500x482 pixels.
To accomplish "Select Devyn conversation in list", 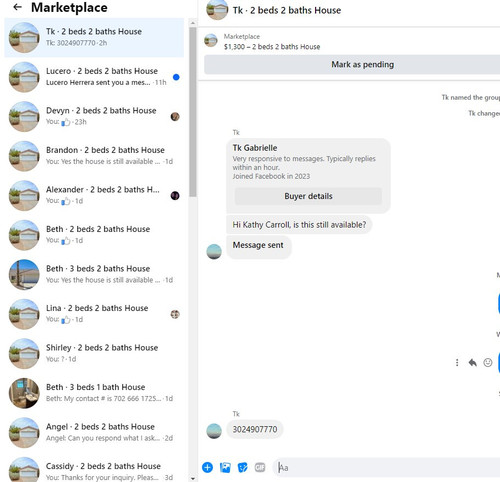I will (x=94, y=117).
